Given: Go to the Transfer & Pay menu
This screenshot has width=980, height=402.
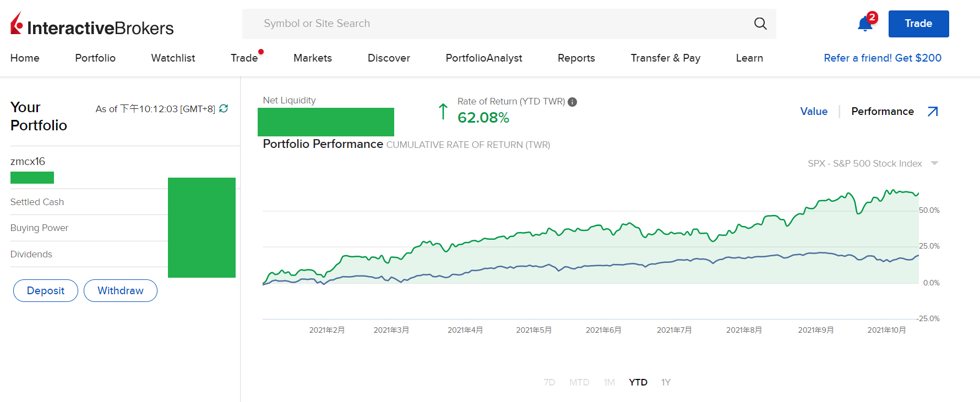Looking at the screenshot, I should (x=665, y=58).
